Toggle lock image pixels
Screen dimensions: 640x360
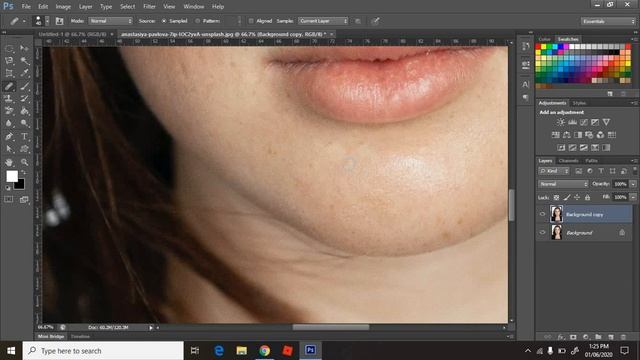[x=567, y=198]
